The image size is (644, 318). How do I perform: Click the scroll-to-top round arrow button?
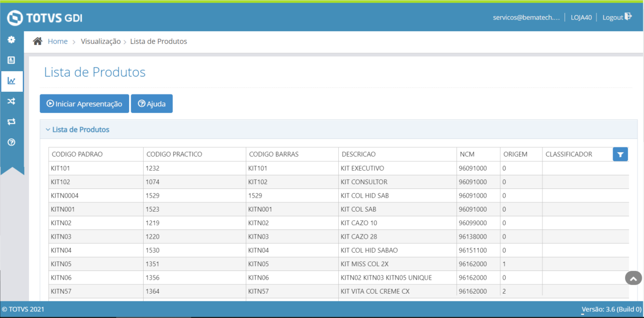(633, 278)
